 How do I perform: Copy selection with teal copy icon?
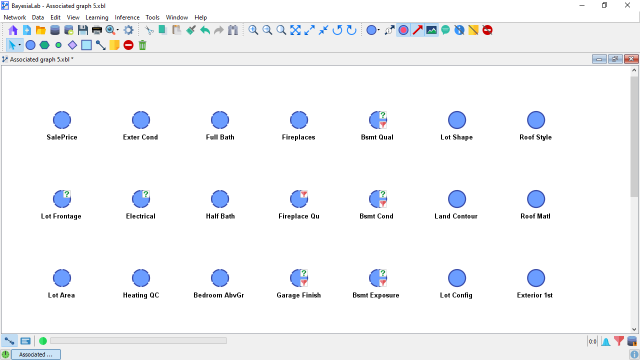[x=163, y=30]
